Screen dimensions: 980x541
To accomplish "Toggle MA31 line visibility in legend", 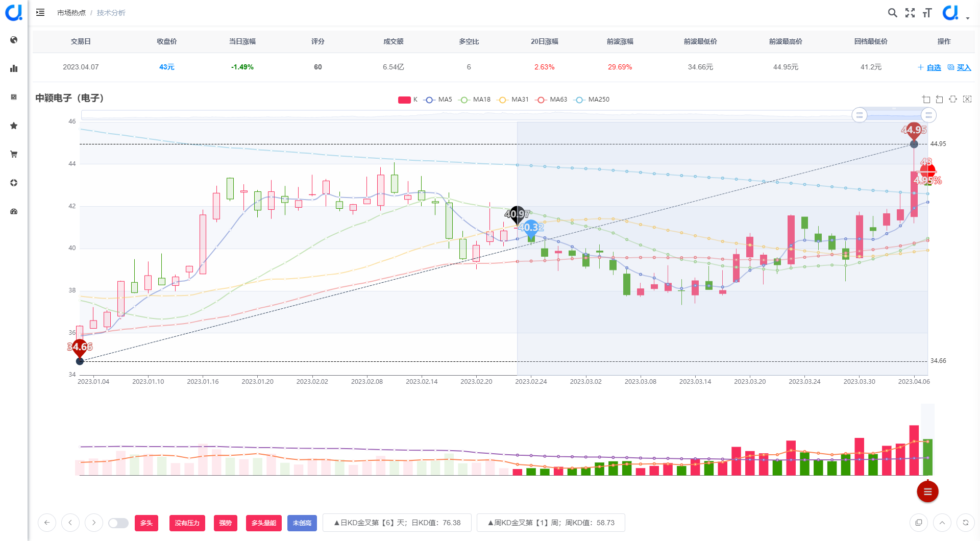I will click(513, 100).
